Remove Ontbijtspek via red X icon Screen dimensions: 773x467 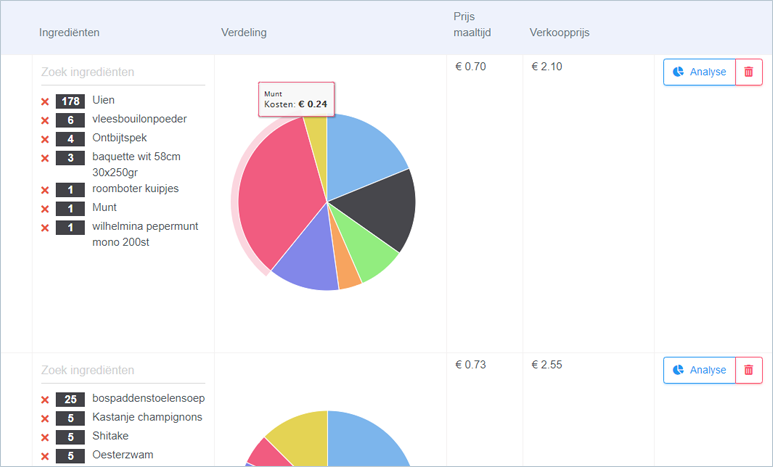(44, 139)
